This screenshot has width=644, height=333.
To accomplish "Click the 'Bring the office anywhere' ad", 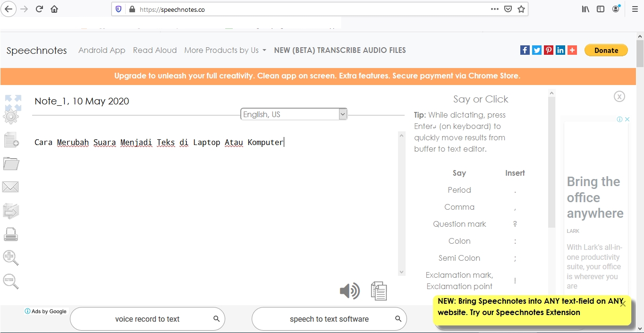I will (x=595, y=197).
